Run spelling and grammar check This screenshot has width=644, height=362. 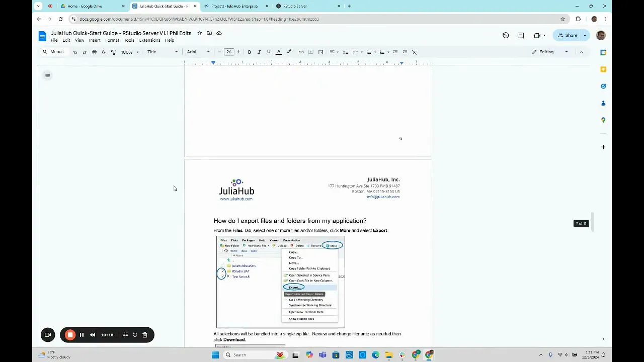[104, 52]
